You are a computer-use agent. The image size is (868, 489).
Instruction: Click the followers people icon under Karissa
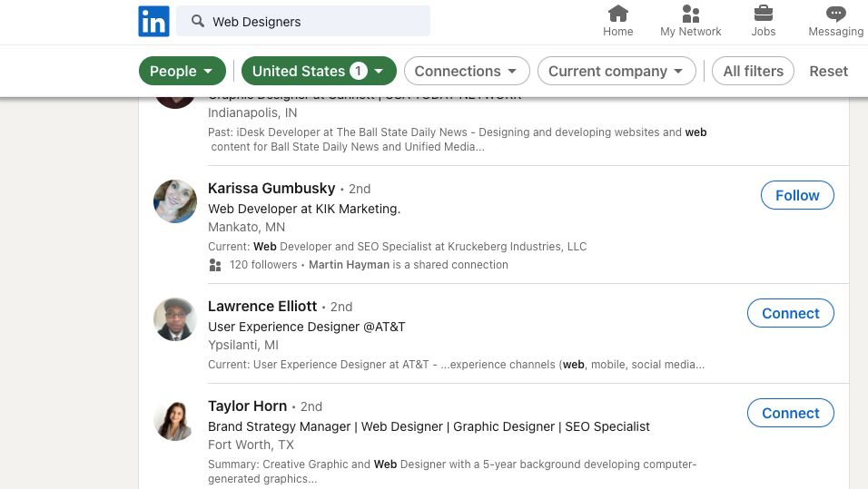pyautogui.click(x=215, y=265)
